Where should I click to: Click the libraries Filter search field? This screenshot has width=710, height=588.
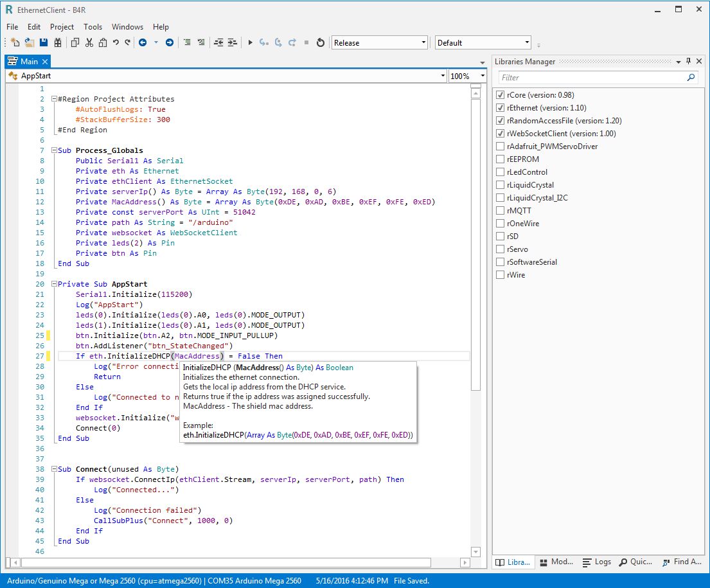[591, 78]
